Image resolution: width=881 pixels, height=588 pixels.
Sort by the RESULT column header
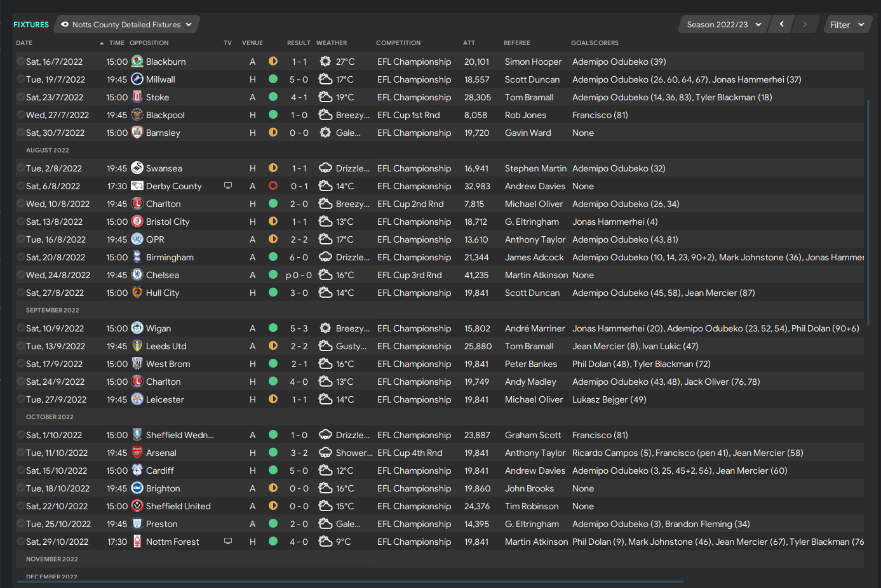(299, 43)
